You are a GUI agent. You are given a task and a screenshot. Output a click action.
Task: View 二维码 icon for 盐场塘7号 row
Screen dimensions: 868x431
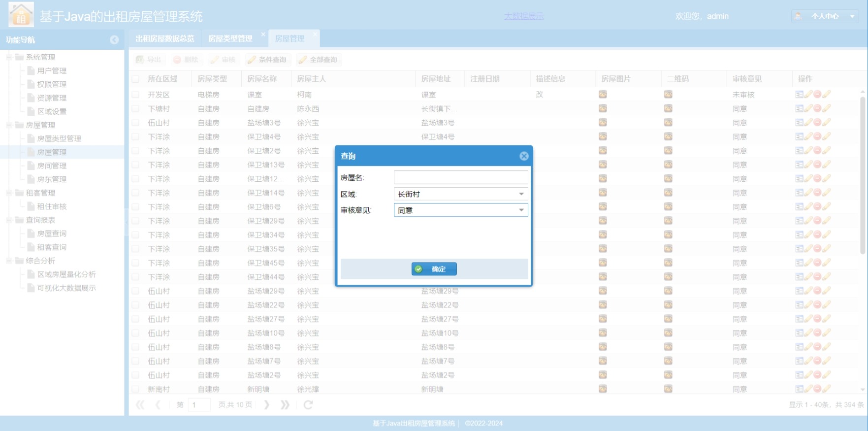pyautogui.click(x=668, y=361)
